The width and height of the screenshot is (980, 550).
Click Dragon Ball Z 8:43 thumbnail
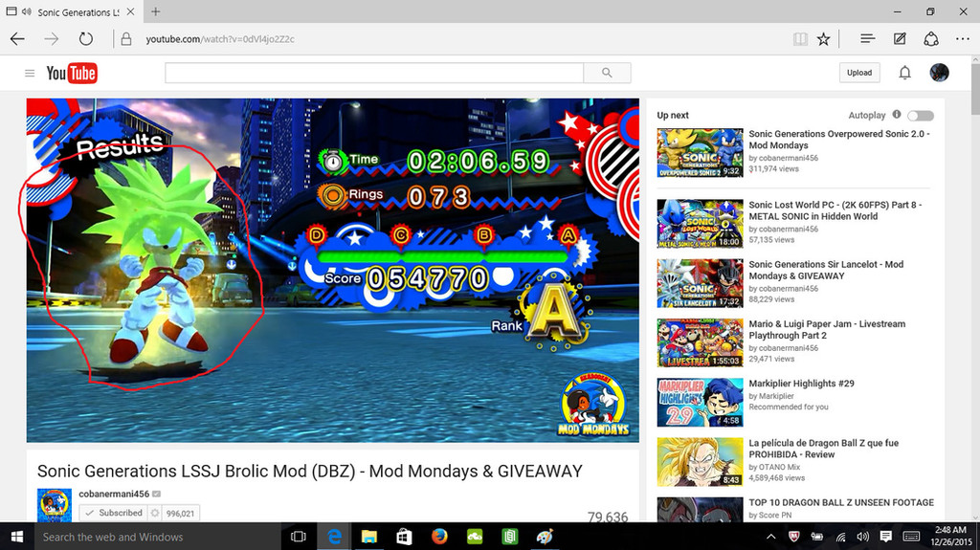pos(700,462)
